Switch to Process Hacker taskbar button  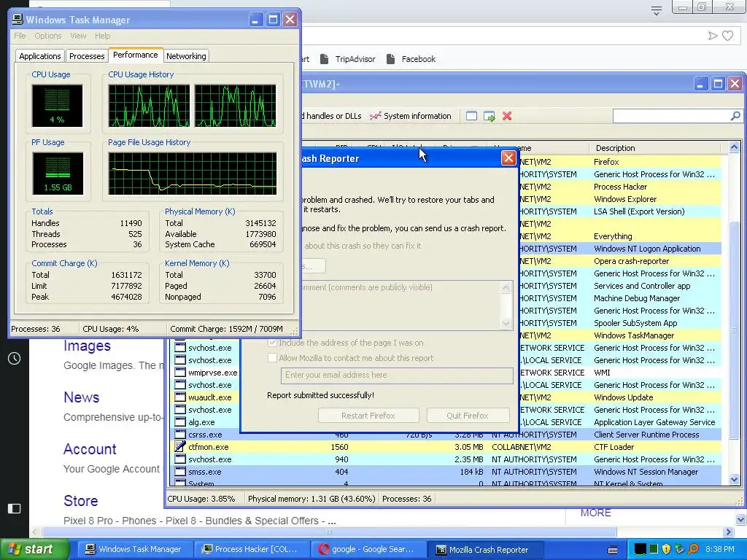click(251, 549)
